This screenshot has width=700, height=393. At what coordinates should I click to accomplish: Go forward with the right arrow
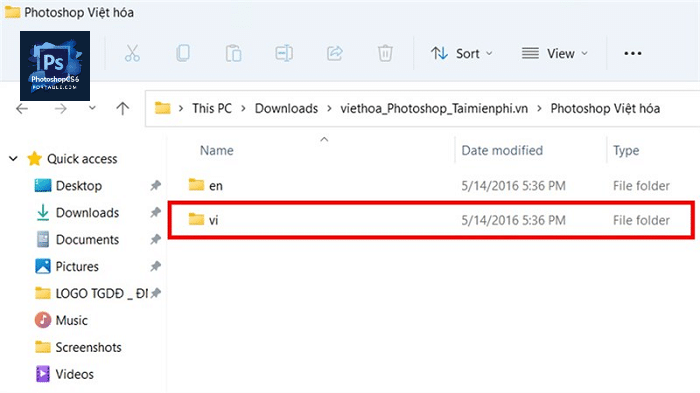pos(61,109)
